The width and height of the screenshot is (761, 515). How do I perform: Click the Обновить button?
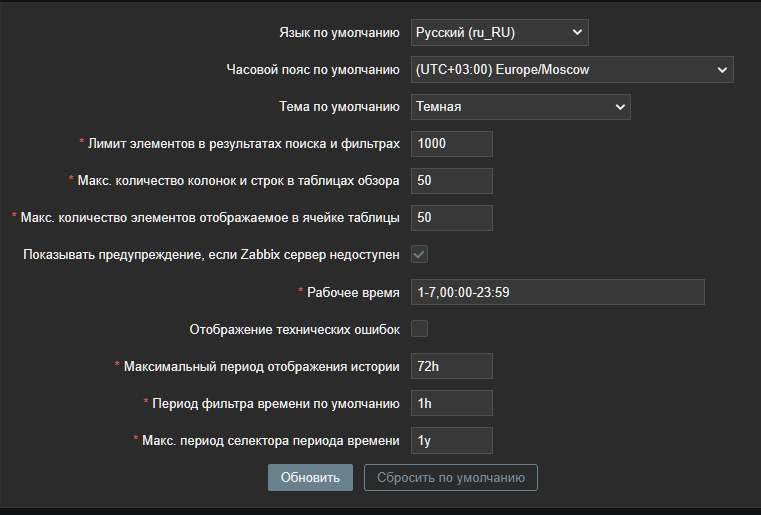click(x=310, y=478)
